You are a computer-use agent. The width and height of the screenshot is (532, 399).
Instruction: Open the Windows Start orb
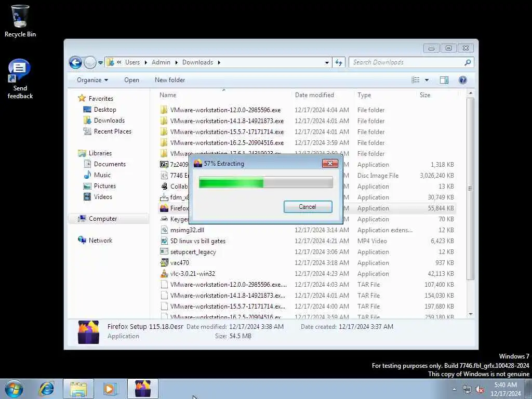(x=14, y=389)
